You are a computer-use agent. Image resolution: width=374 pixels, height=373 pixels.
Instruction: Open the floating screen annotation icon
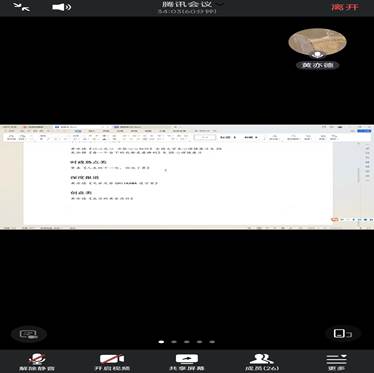(29, 334)
